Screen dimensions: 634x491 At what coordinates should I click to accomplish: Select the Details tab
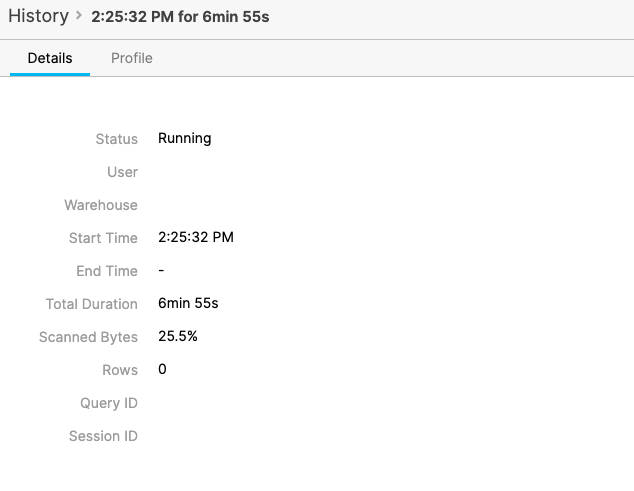[x=50, y=58]
